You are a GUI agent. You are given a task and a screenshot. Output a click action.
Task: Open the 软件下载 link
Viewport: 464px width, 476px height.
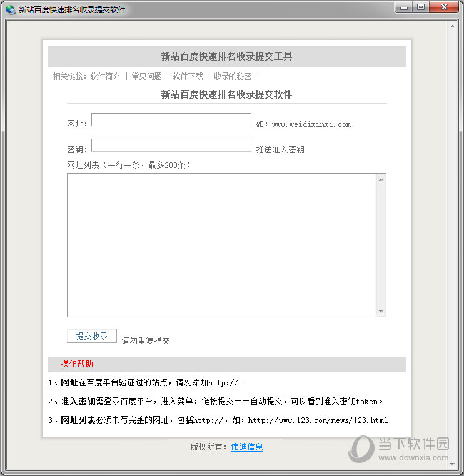(188, 76)
